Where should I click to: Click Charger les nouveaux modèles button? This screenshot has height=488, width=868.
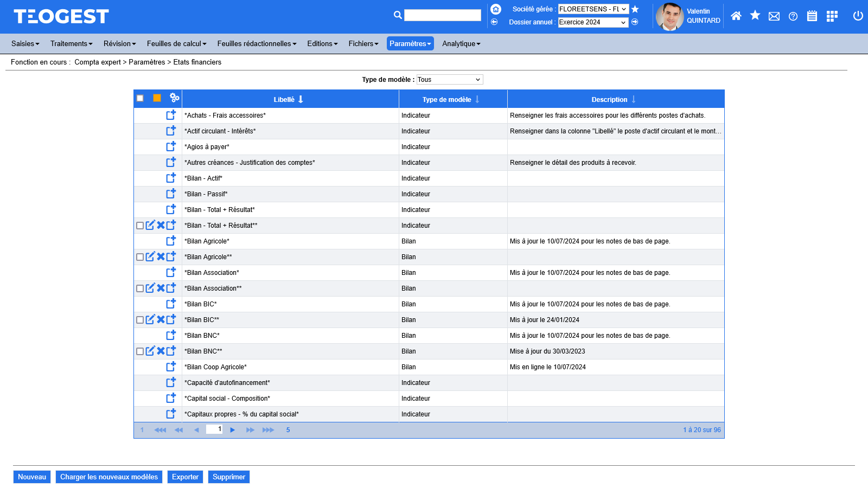[109, 477]
